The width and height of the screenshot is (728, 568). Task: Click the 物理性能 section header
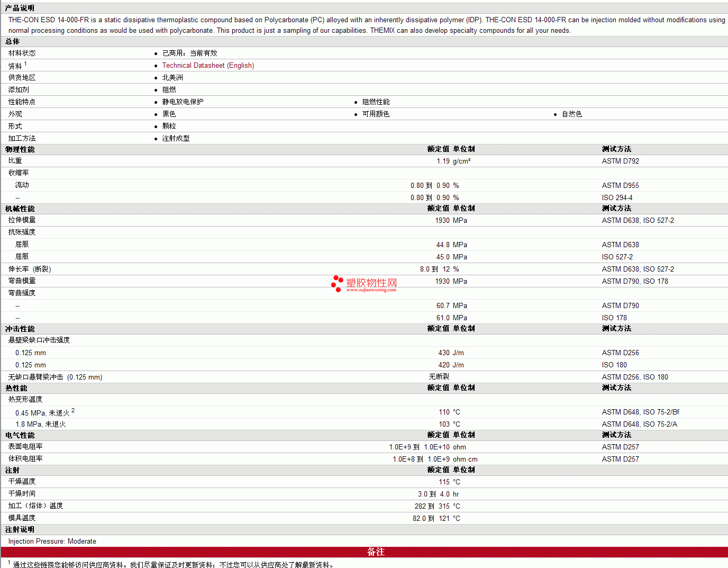pyautogui.click(x=20, y=149)
